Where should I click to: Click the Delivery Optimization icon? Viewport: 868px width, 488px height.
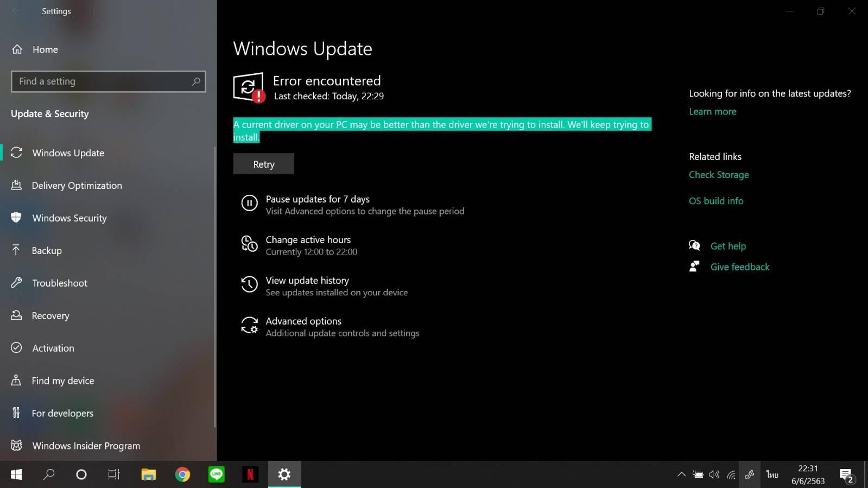coord(16,185)
